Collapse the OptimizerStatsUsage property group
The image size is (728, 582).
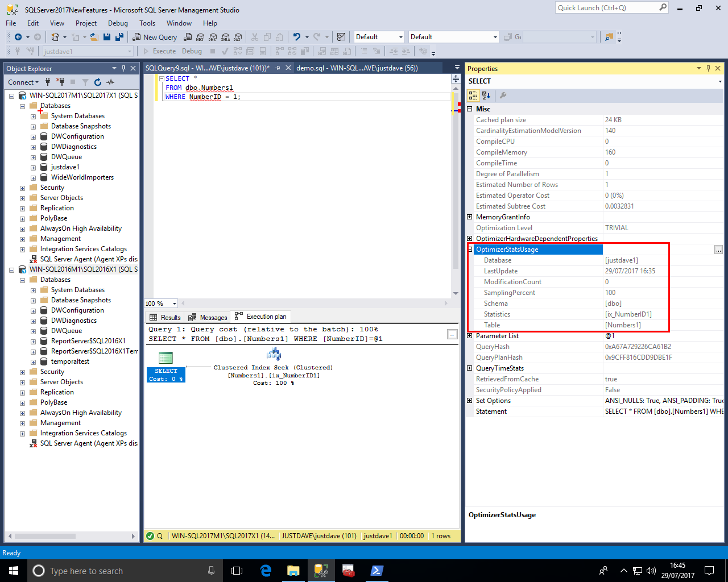coord(470,250)
